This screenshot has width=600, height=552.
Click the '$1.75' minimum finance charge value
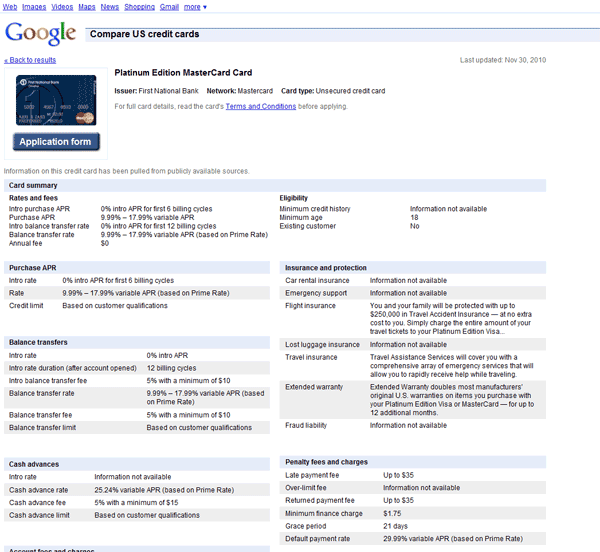(392, 513)
